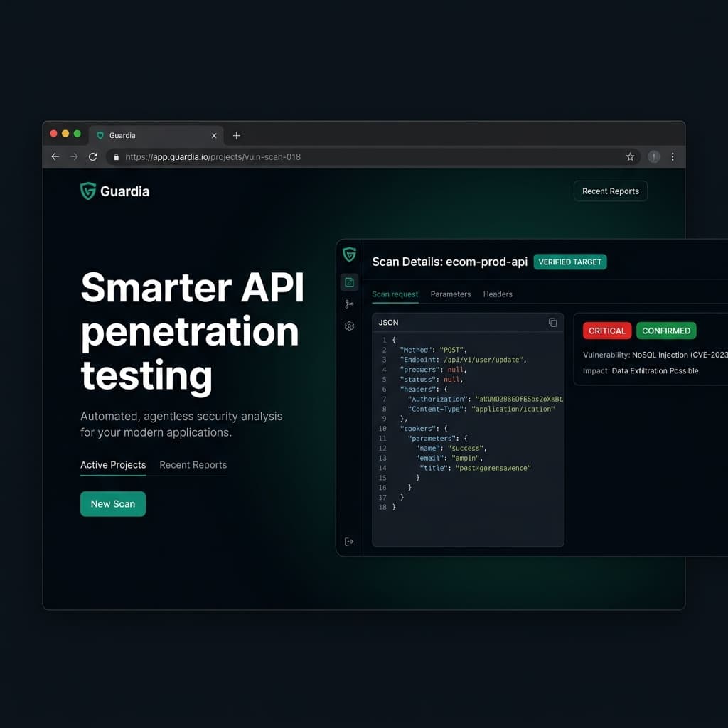The image size is (728, 728).
Task: Open settings gear in scan sidebar
Action: point(349,326)
